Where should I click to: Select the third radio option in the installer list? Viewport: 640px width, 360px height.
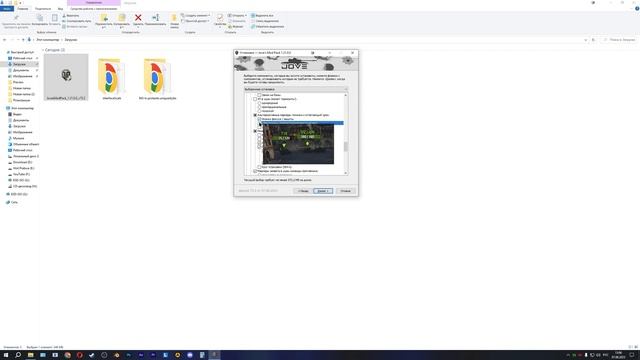260,111
